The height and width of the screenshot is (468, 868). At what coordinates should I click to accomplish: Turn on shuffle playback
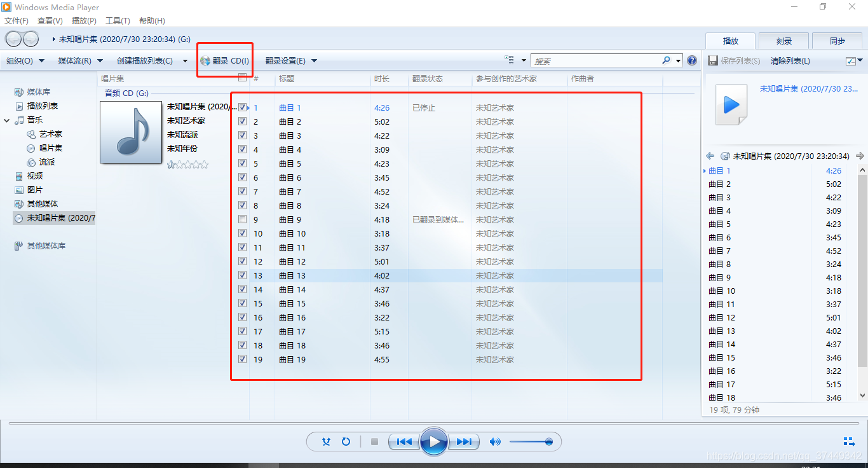click(x=326, y=441)
